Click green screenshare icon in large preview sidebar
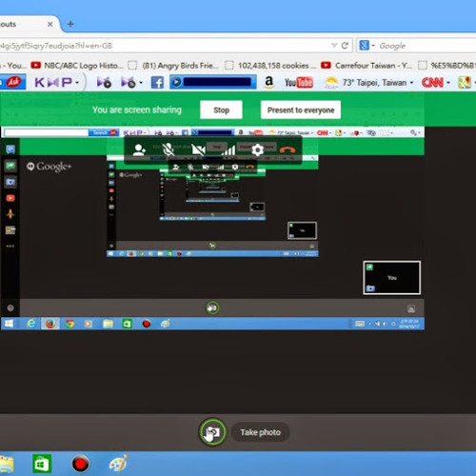Screen dimensions: 476x476 pyautogui.click(x=10, y=166)
